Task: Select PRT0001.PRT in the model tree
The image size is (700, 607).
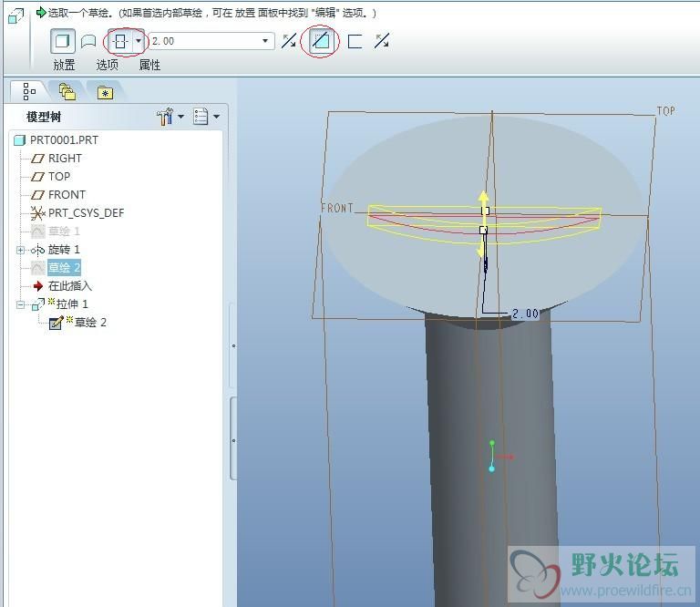Action: click(57, 140)
